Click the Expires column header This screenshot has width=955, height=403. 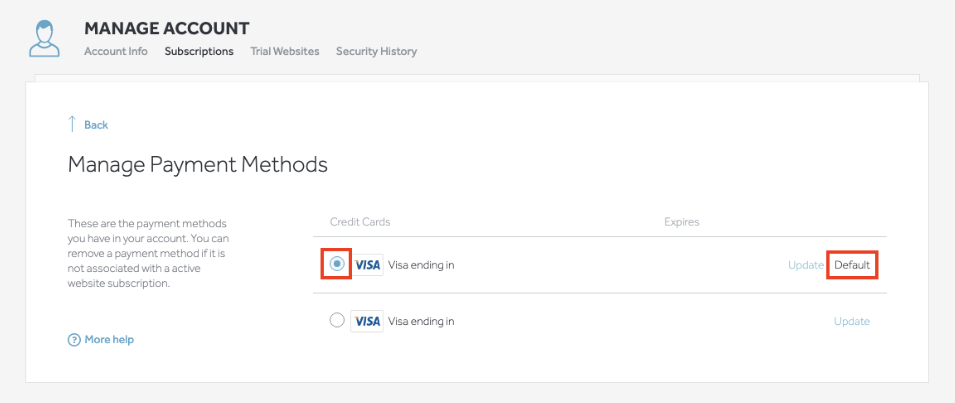[682, 222]
